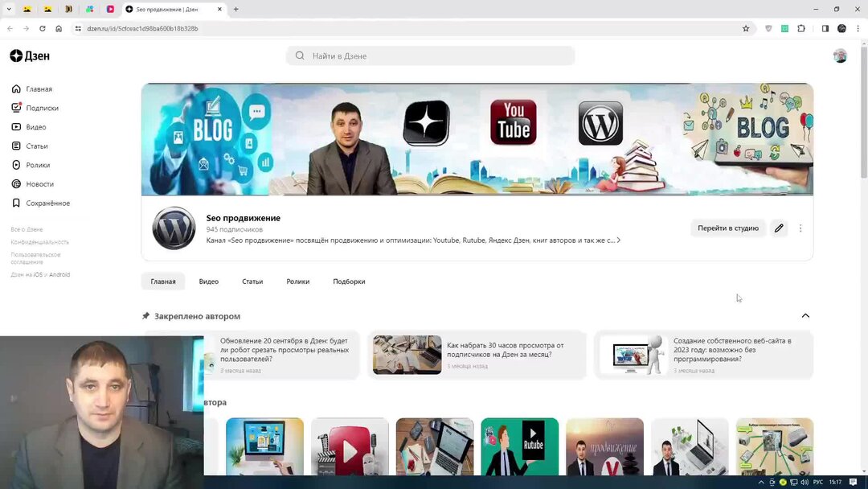868x489 pixels.
Task: Open the browser side panel icon
Action: click(x=825, y=28)
